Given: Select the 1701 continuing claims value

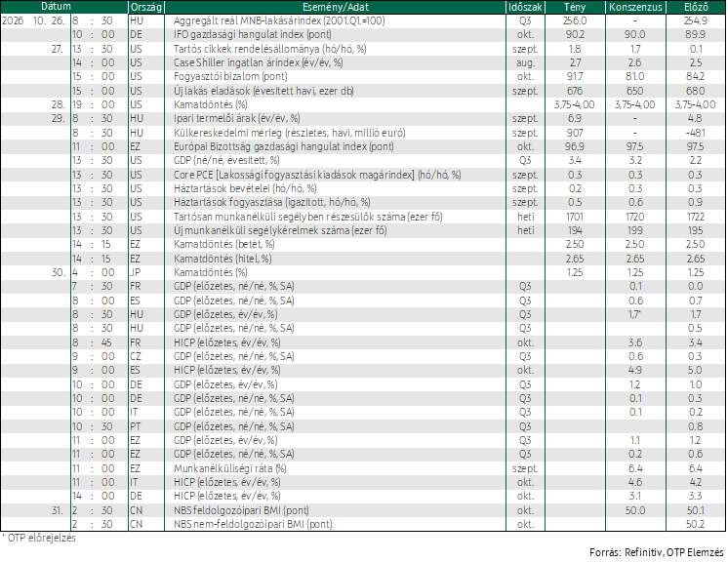Looking at the screenshot, I should point(575,217).
